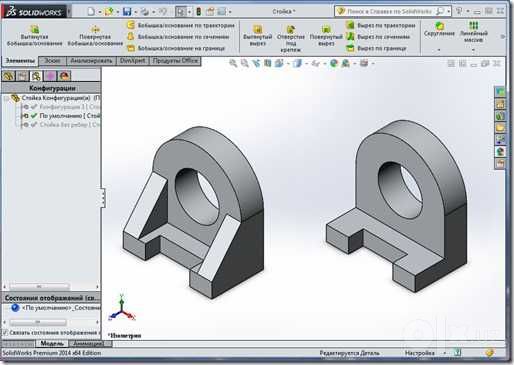Click the View Settings icon
The height and width of the screenshot is (365, 514).
click(x=364, y=63)
